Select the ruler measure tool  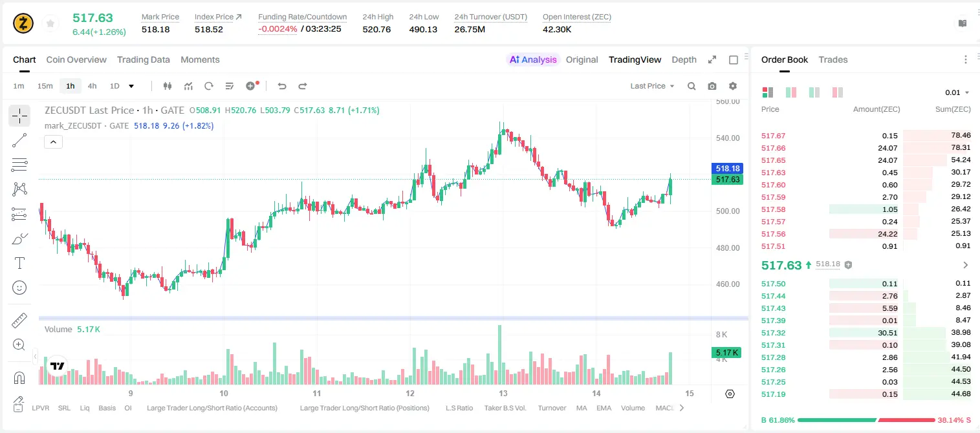pos(19,321)
